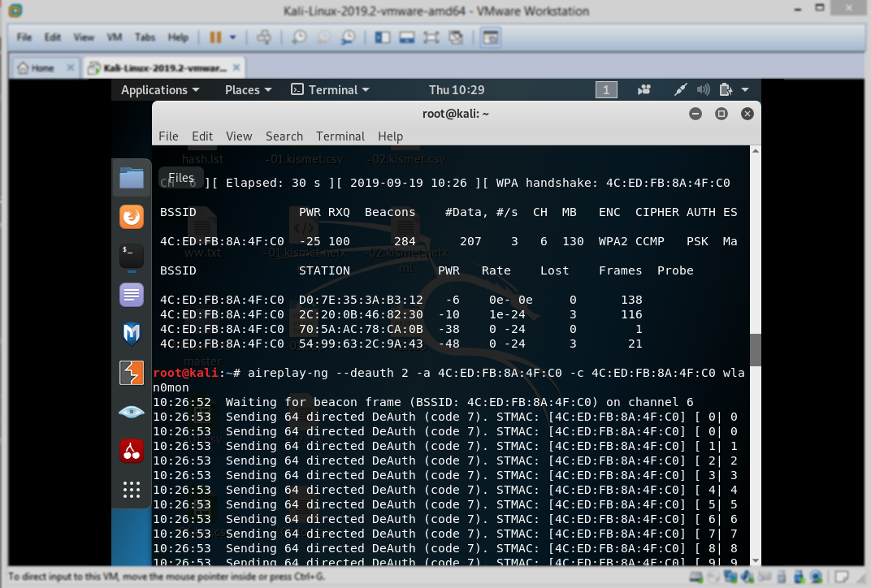Toggle the thumbnail bar in VMware
The height and width of the screenshot is (588, 871).
(406, 37)
